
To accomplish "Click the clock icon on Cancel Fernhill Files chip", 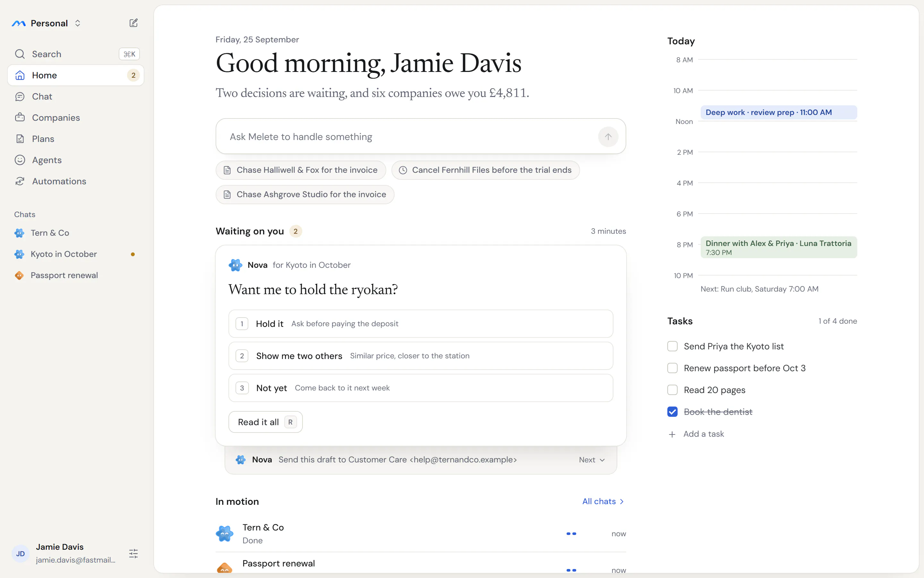I will click(403, 170).
